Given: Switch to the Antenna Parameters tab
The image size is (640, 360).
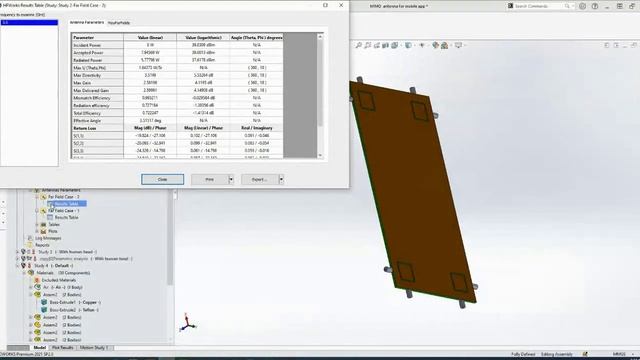Looking at the screenshot, I should pyautogui.click(x=87, y=22).
